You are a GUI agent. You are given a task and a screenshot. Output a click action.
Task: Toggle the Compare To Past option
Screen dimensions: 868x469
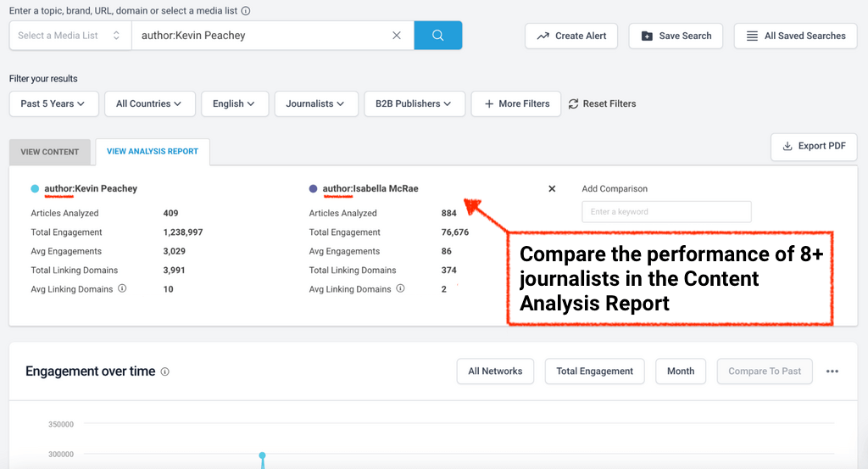click(764, 371)
